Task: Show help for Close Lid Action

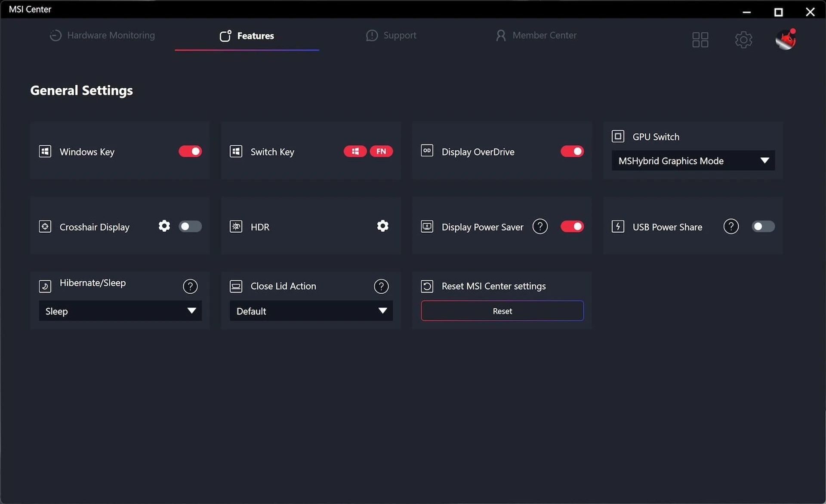Action: click(381, 286)
